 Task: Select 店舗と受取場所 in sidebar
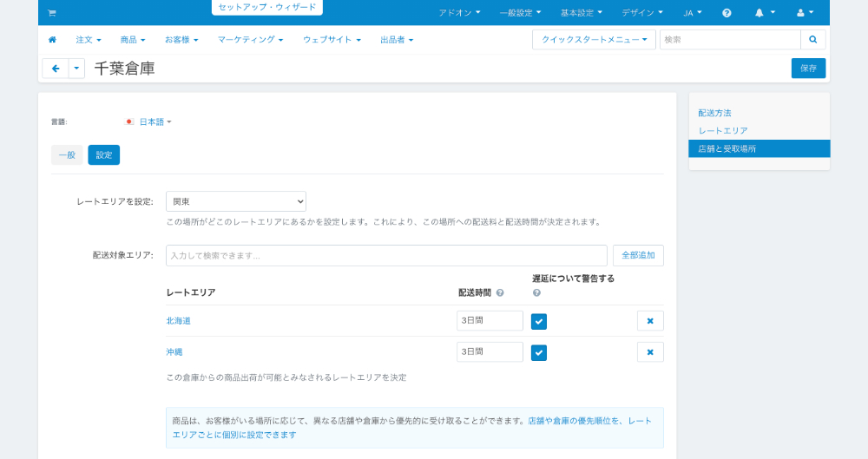tap(759, 148)
